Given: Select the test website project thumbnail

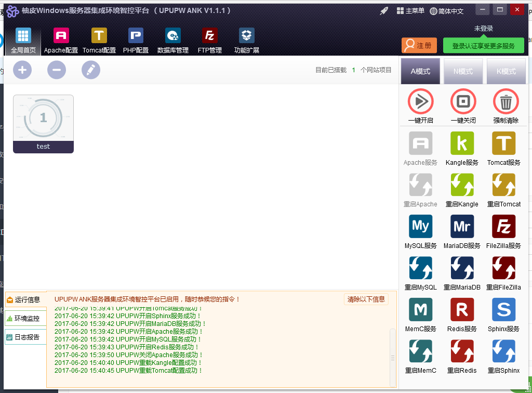Looking at the screenshot, I should tap(44, 124).
